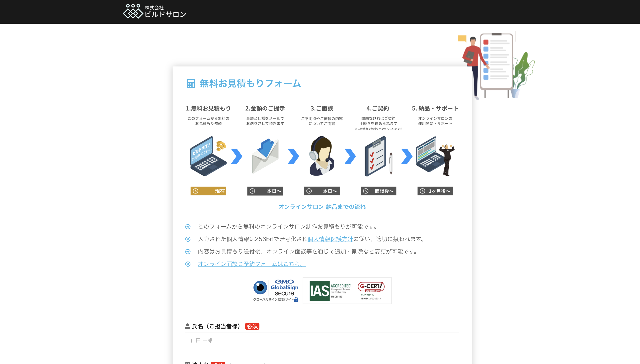Image resolution: width=640 pixels, height=364 pixels.
Task: Click the clock icon on the 現在 badge
Action: click(x=196, y=191)
